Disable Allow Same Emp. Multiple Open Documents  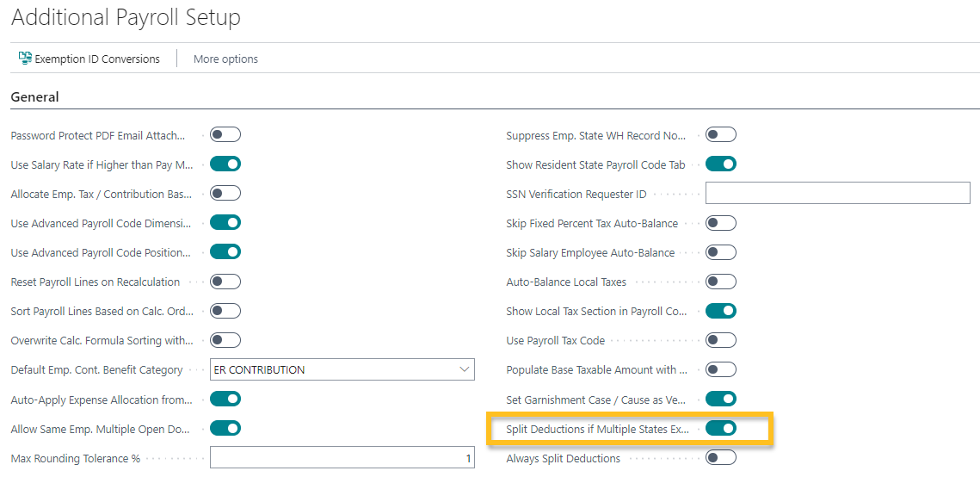pos(225,429)
